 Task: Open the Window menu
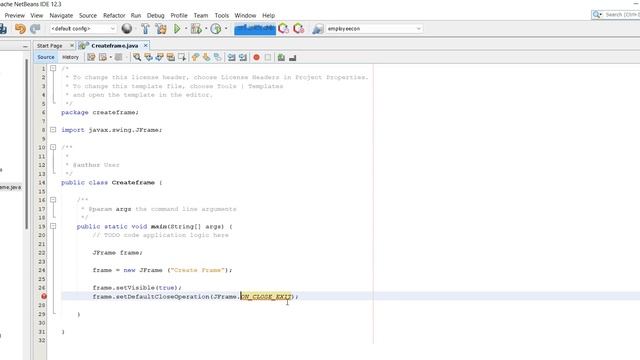tap(245, 16)
